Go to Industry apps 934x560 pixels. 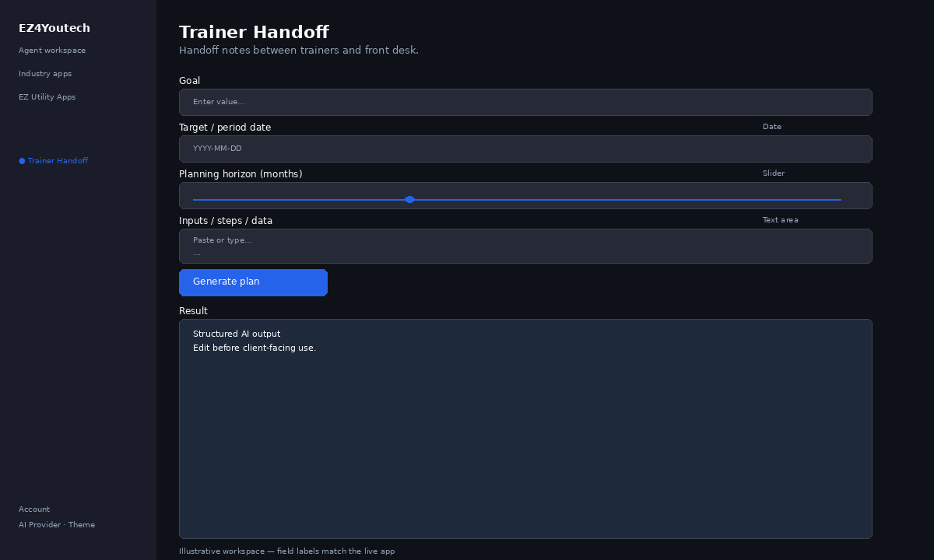coord(45,74)
